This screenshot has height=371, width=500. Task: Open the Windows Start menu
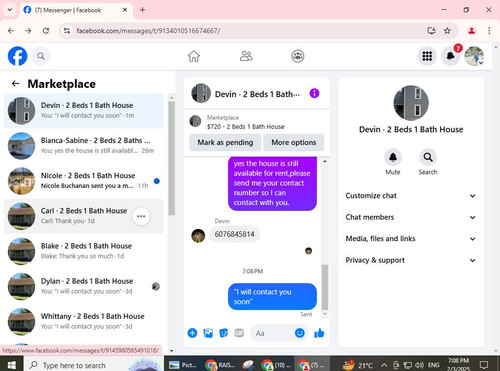(12, 365)
